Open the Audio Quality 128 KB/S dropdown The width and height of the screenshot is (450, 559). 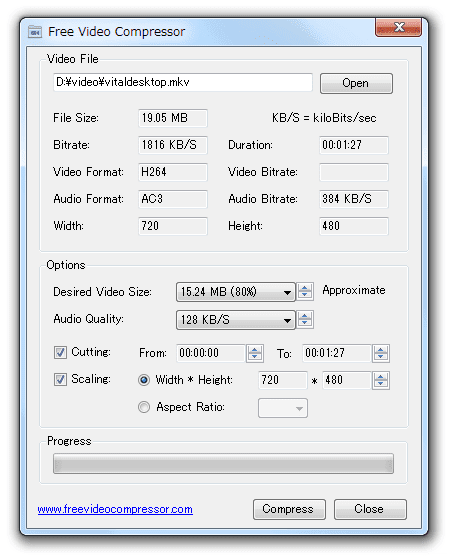tap(236, 320)
